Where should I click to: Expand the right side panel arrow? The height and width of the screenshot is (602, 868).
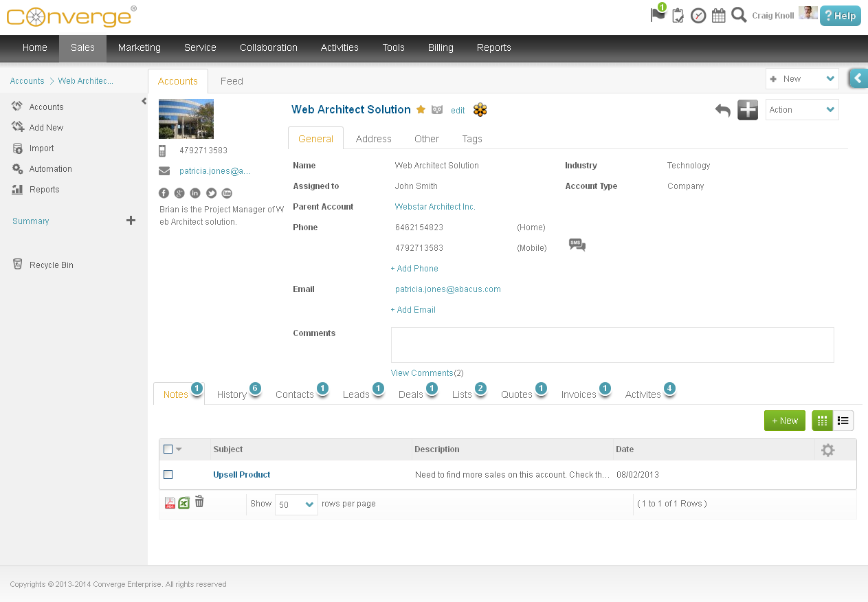[x=858, y=78]
